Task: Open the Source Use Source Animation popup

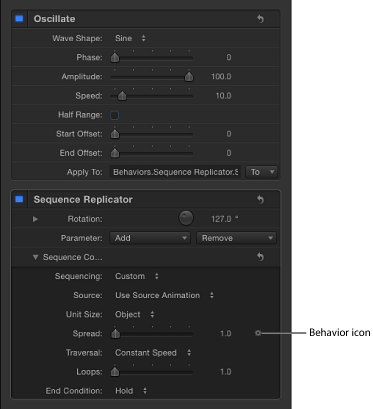Action: tap(164, 295)
